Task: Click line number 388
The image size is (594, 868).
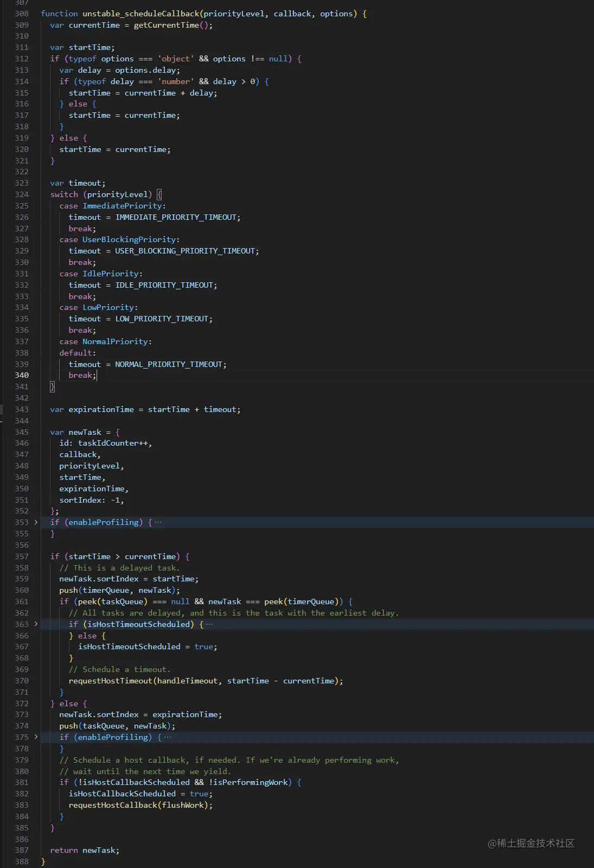Action: coord(22,861)
